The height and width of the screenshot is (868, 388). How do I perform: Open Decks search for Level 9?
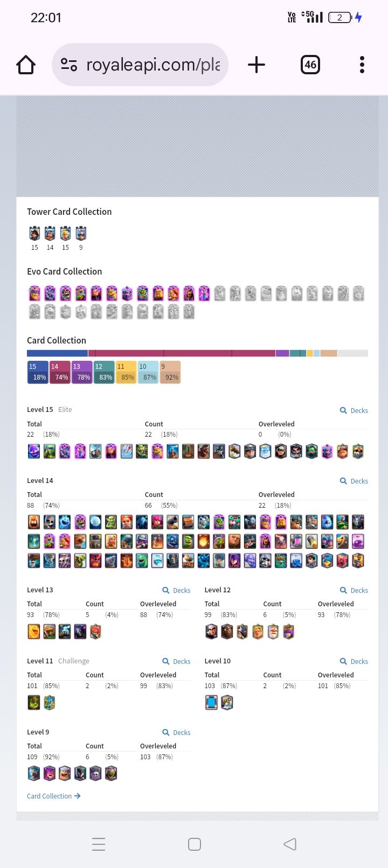click(176, 732)
